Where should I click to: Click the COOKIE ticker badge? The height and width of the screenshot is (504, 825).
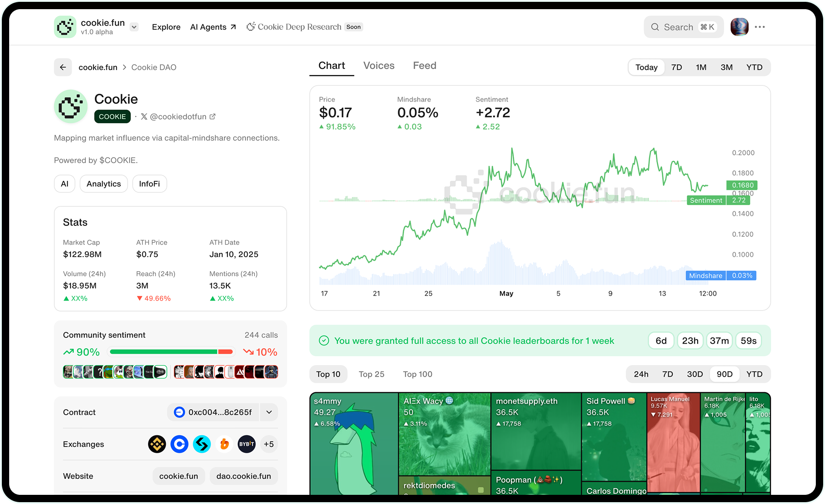tap(112, 116)
